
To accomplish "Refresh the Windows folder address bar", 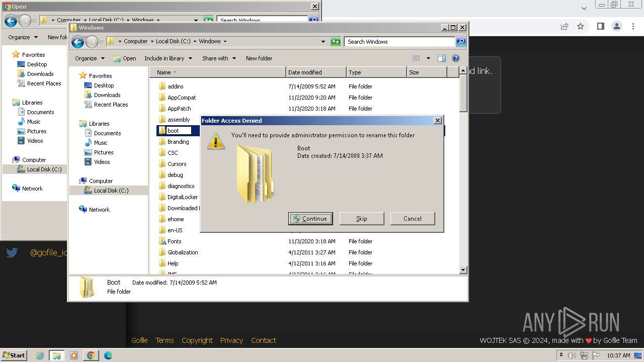I will [336, 42].
